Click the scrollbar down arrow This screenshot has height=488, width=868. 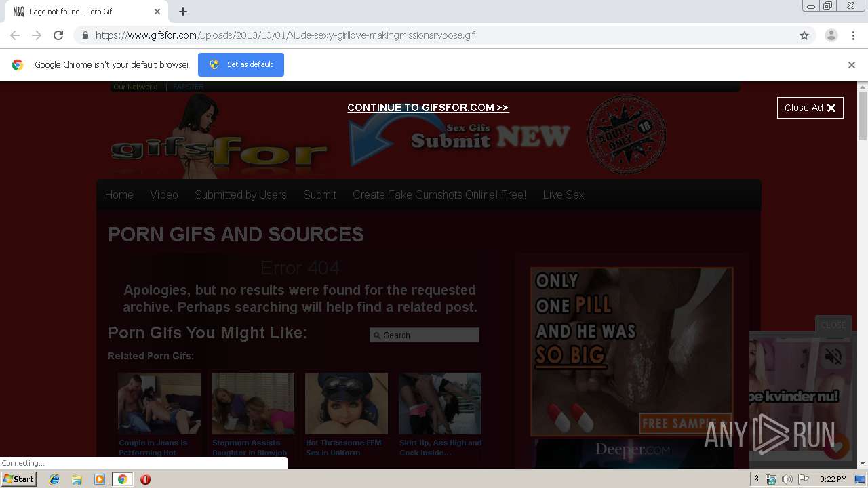(863, 464)
